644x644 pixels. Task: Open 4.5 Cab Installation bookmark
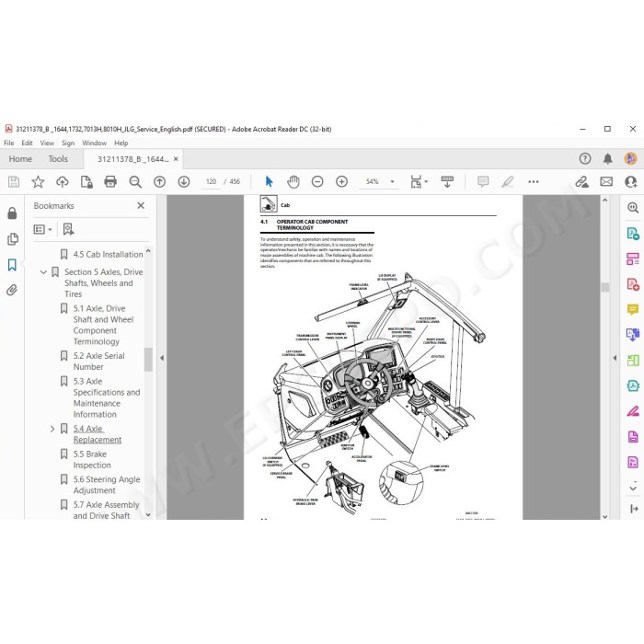[x=108, y=255]
